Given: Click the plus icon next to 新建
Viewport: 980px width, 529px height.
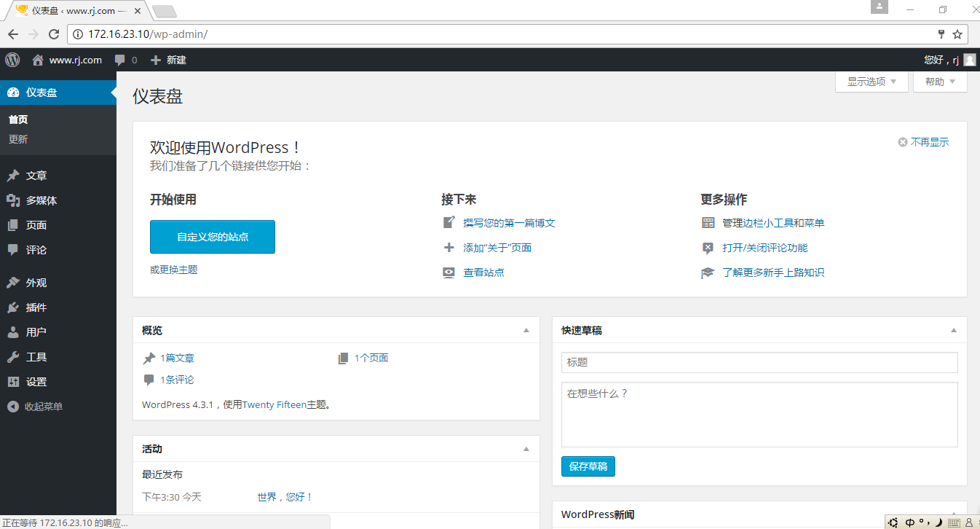Looking at the screenshot, I should click(155, 60).
